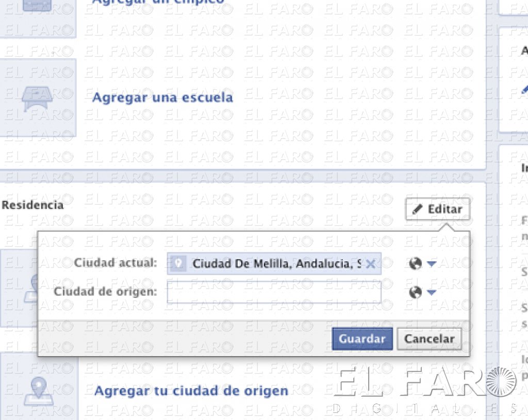
Task: Click the school desk icon thumbnail
Action: (37, 97)
